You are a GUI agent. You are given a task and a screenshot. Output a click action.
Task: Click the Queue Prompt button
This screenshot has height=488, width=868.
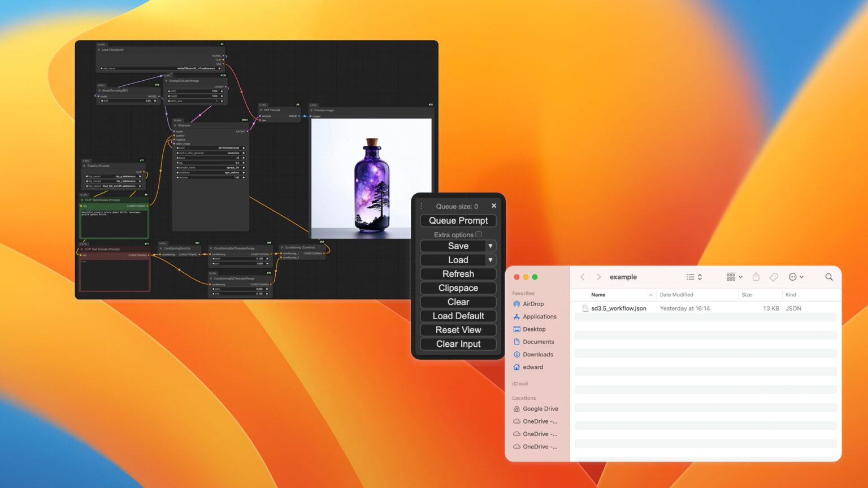(458, 220)
